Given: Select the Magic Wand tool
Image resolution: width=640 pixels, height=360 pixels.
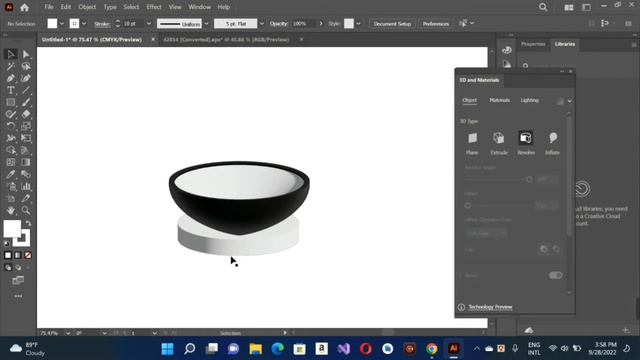Looking at the screenshot, I should pyautogui.click(x=11, y=66).
